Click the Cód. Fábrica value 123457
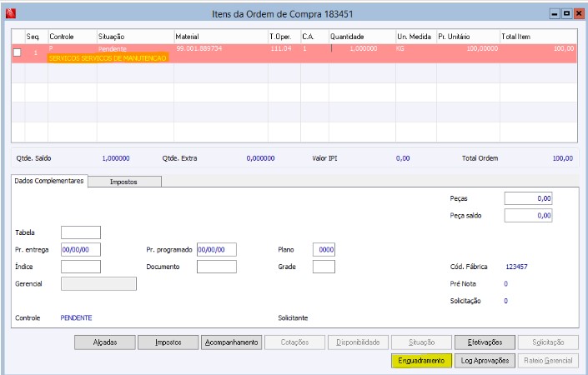Screen dimensions: 588x375 (516, 267)
